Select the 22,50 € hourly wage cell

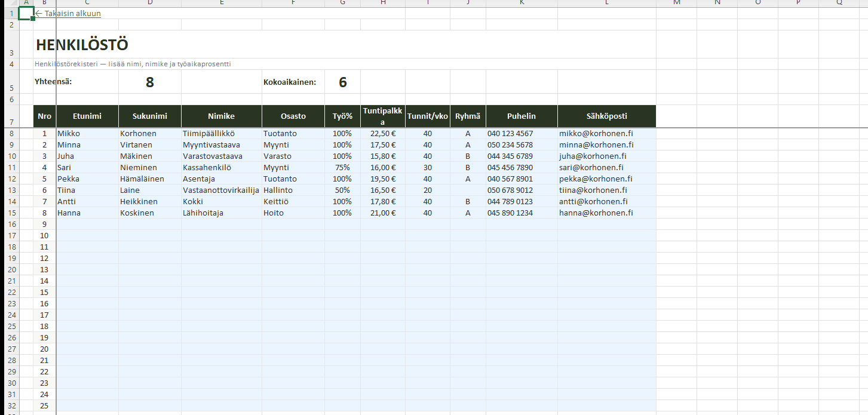click(x=382, y=134)
